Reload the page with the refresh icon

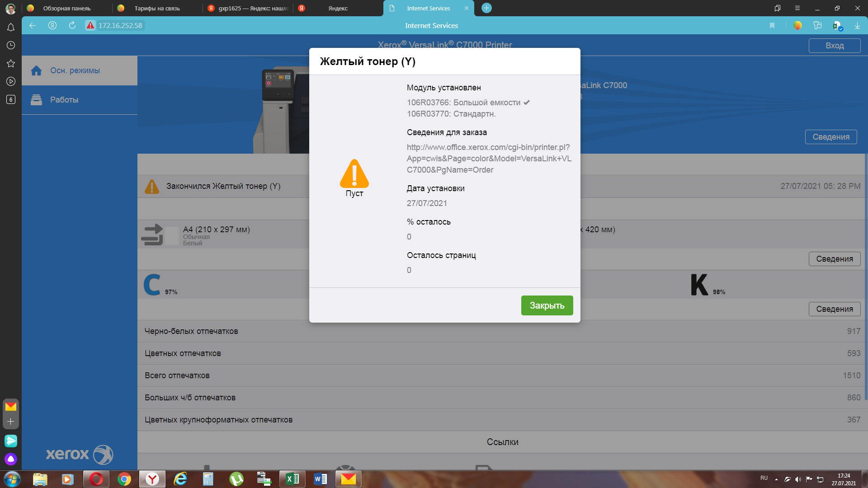click(x=72, y=25)
